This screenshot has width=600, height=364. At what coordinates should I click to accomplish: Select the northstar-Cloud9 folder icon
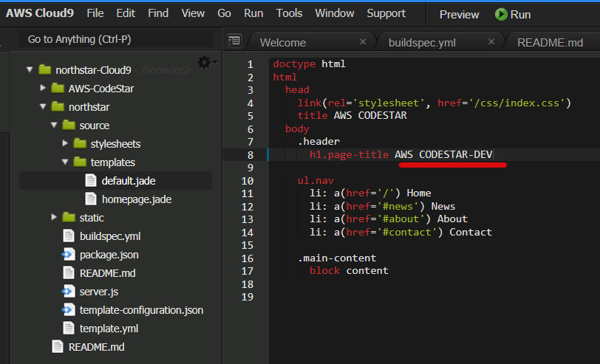45,69
